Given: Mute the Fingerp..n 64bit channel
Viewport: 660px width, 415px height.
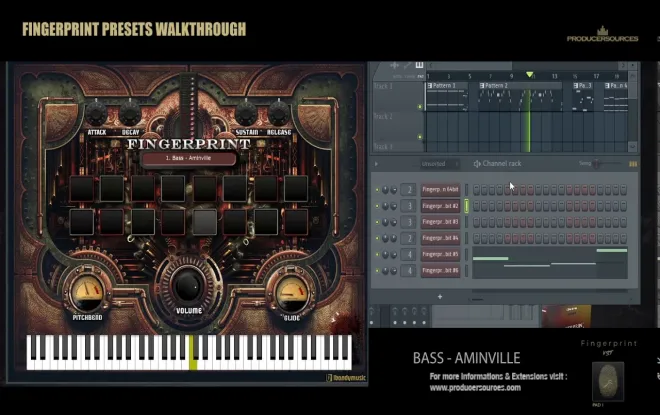Looking at the screenshot, I should 377,190.
